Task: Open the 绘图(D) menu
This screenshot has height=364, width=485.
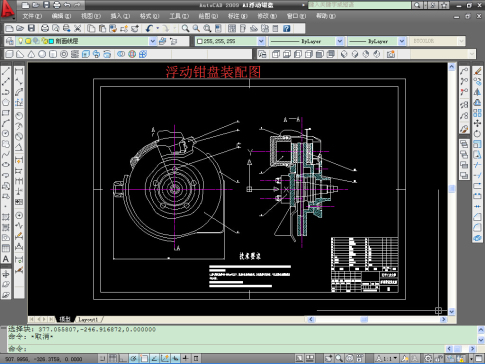Action: [208, 16]
